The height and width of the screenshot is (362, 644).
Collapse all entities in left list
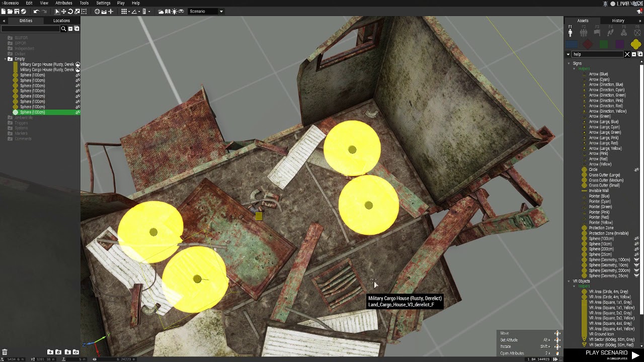pyautogui.click(x=70, y=29)
